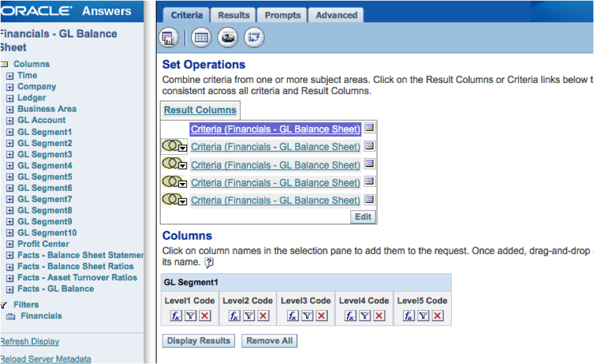
Task: Expand the Business Area folder
Action: [10, 109]
